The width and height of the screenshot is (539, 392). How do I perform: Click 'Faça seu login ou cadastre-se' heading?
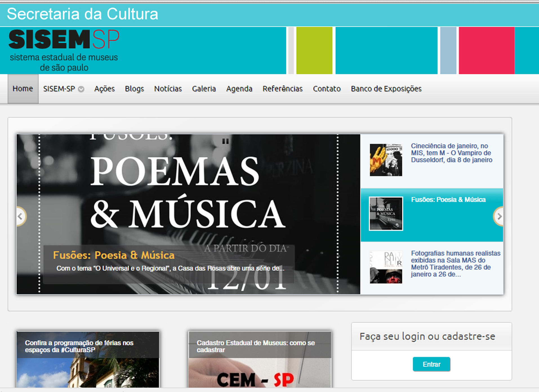tap(427, 336)
